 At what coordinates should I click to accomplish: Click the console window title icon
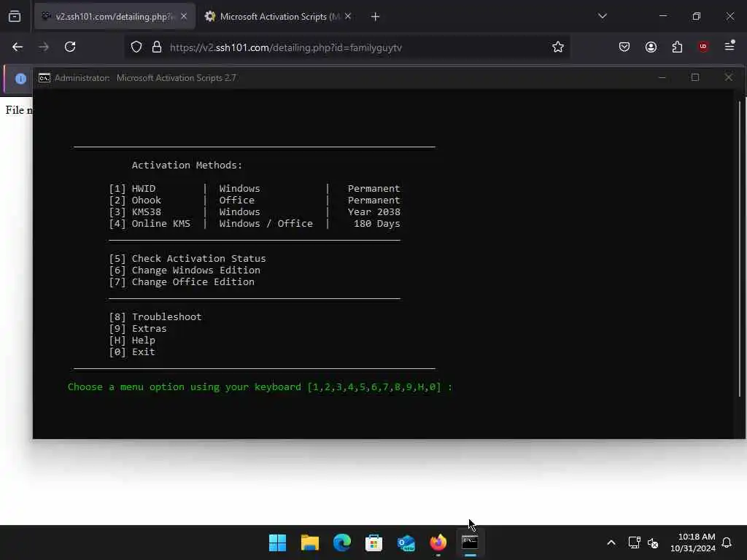44,77
